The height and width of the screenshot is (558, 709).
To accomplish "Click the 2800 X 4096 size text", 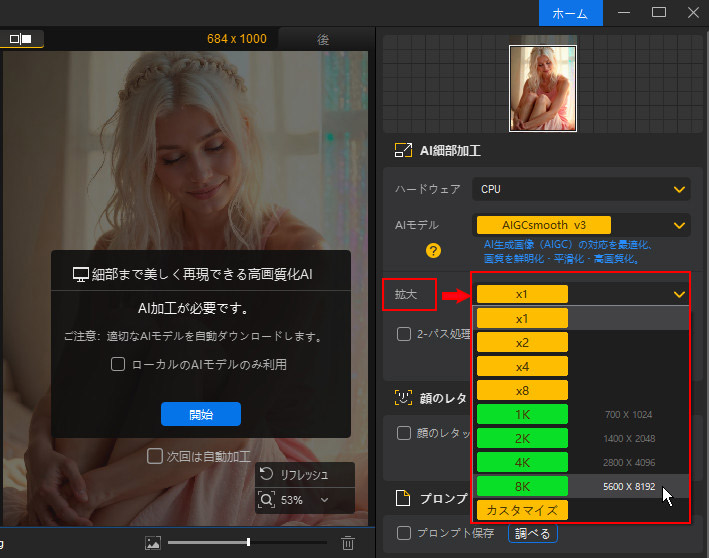I will pos(629,463).
